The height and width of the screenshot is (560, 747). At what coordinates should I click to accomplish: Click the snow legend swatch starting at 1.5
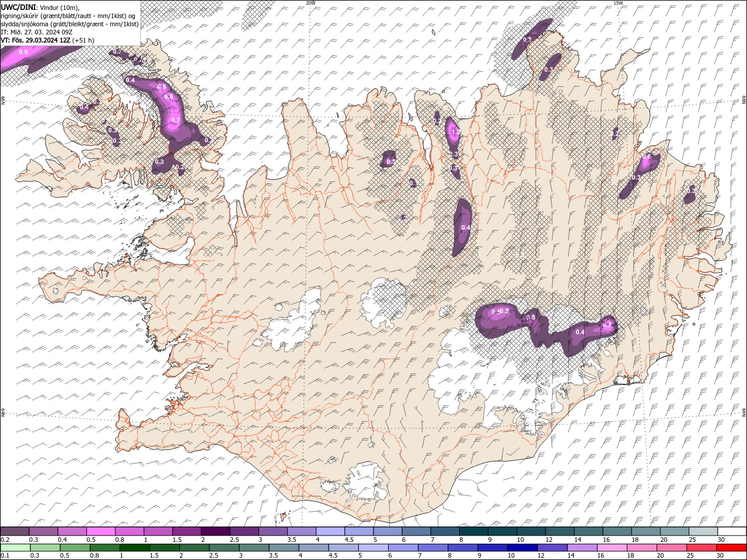click(186, 531)
